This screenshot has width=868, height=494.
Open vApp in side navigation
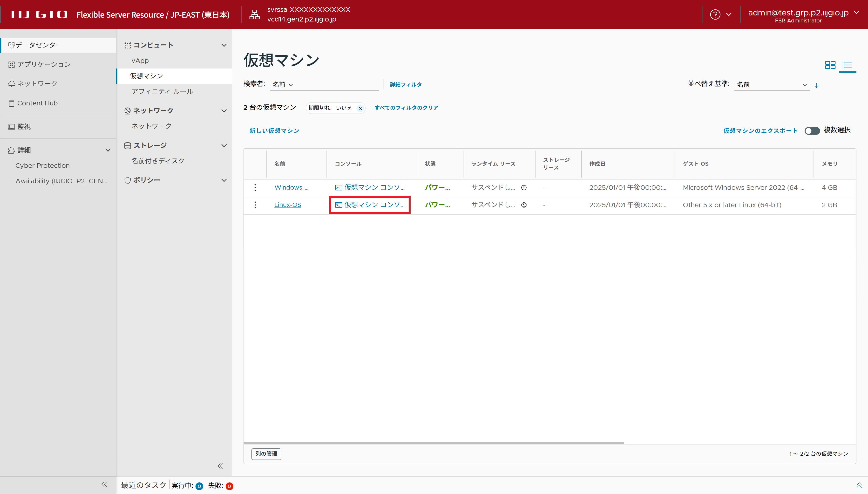click(140, 61)
